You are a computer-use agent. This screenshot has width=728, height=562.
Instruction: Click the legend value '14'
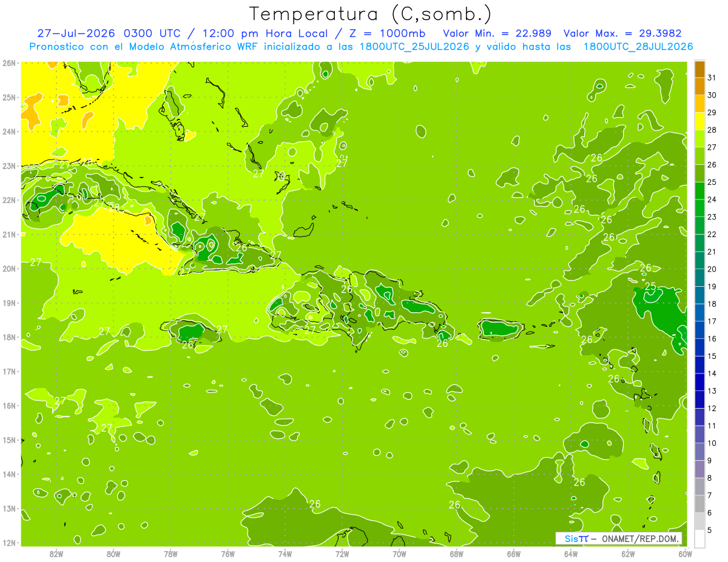pos(712,373)
